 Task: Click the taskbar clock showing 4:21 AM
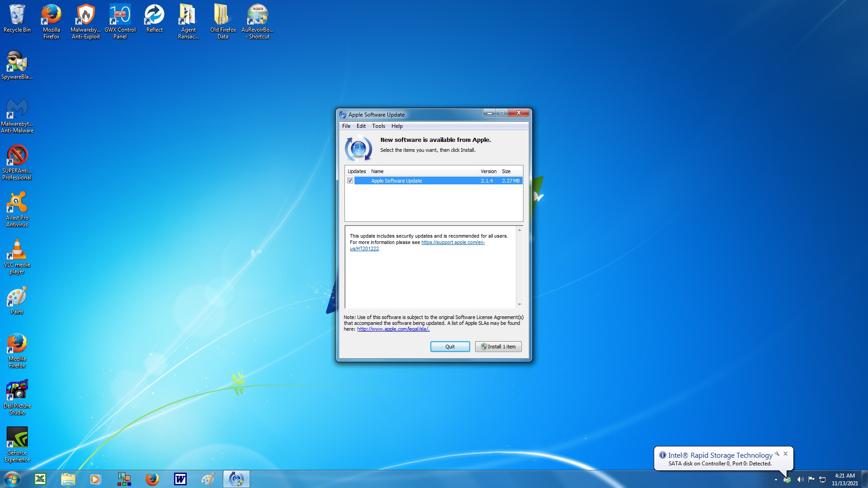(x=844, y=479)
